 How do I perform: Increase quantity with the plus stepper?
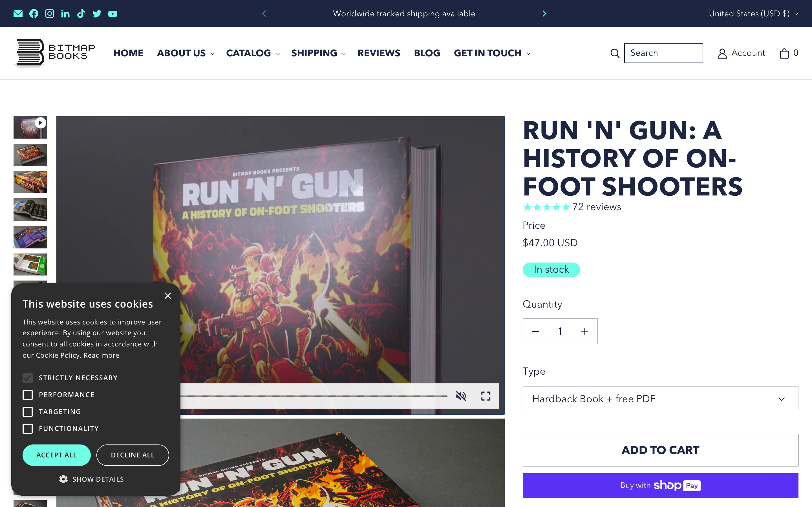pos(584,331)
